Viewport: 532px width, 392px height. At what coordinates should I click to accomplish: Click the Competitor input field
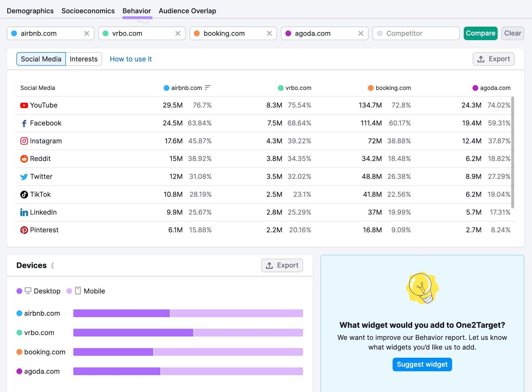pos(416,33)
